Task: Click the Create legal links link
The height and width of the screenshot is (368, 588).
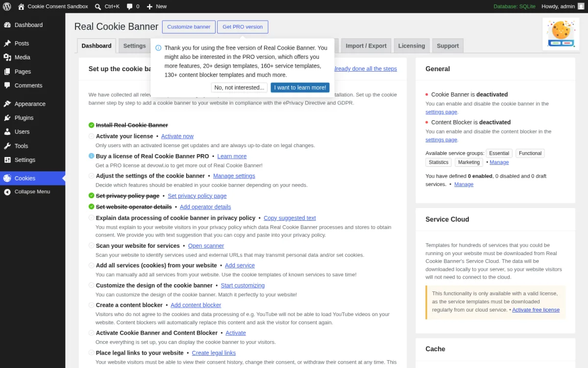Action: 214,353
